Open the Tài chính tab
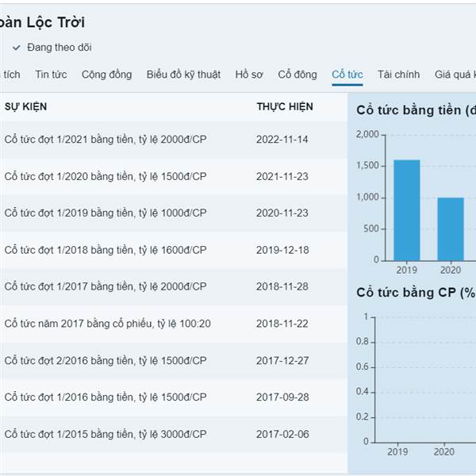The width and height of the screenshot is (476, 476). (398, 75)
